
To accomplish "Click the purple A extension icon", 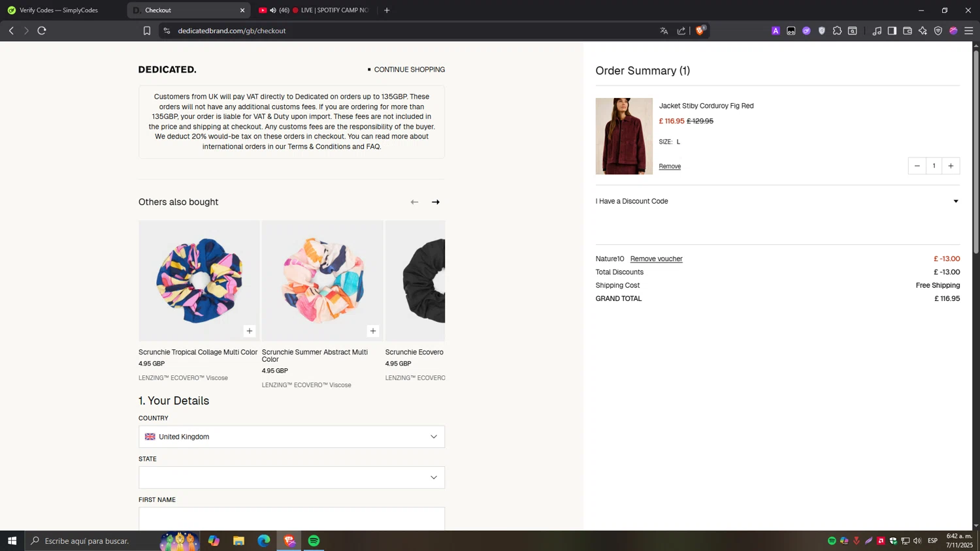I will tap(776, 31).
